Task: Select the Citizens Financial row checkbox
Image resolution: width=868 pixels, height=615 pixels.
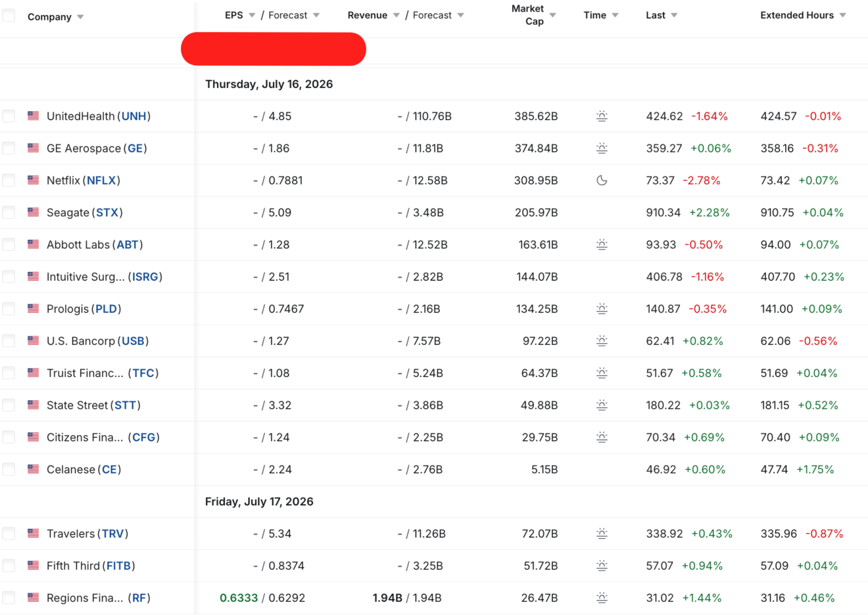Action: [x=9, y=438]
